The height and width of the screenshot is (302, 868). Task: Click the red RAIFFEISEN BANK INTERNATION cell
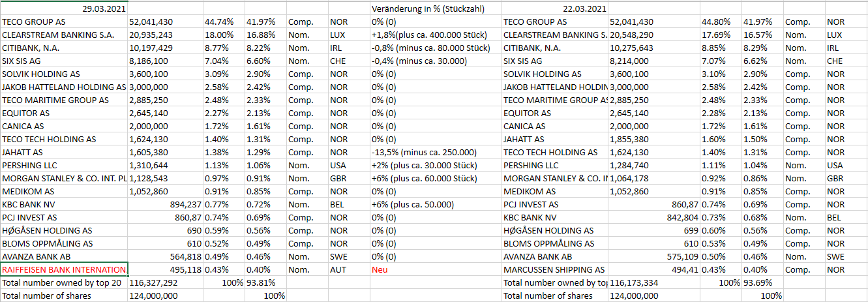[x=64, y=269]
